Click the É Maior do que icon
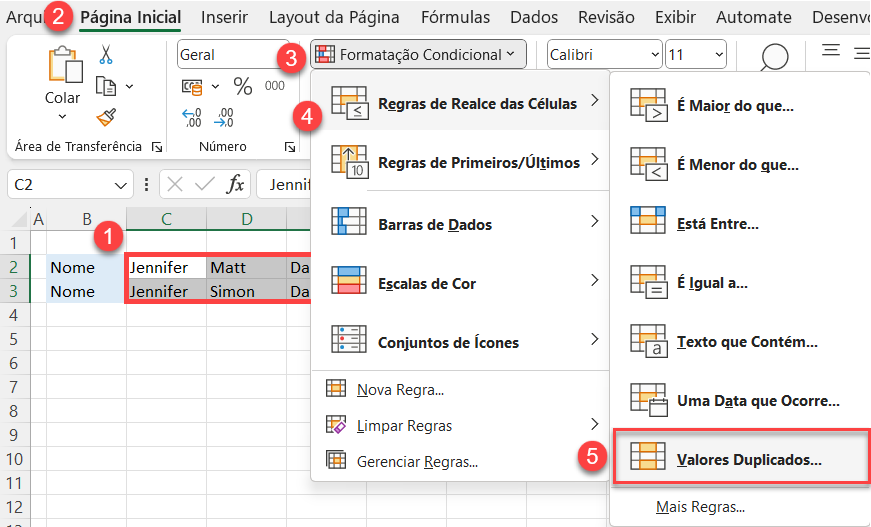This screenshot has width=871, height=527. coord(648,105)
